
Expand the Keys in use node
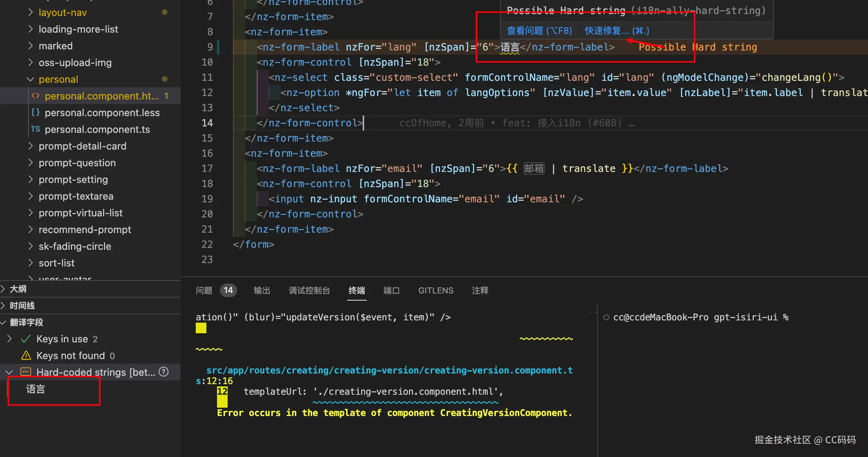[x=9, y=339]
